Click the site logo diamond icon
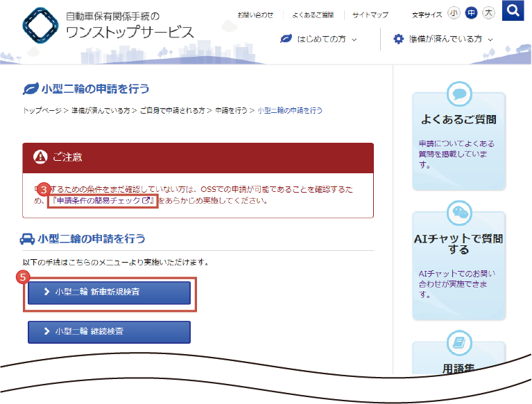532x404 pixels. point(40,26)
